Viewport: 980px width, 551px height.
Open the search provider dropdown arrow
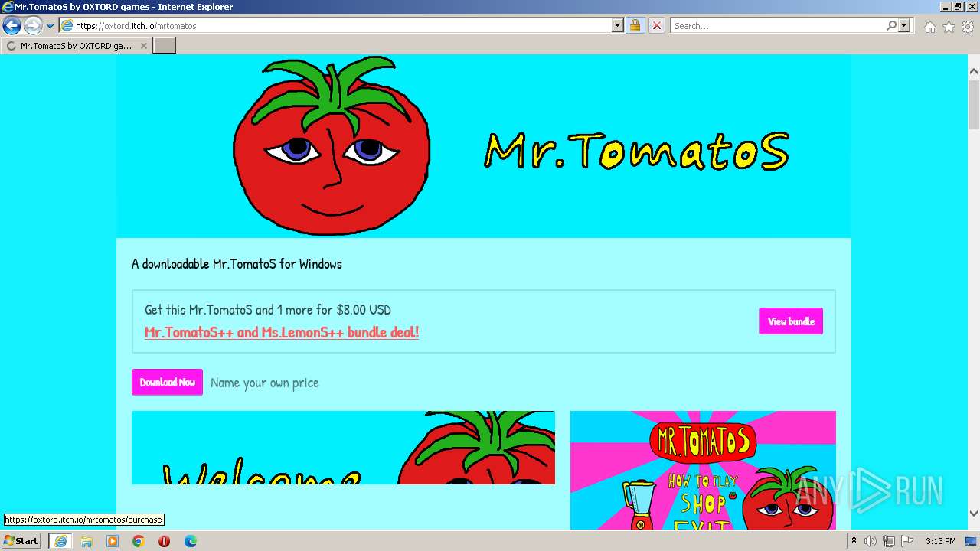(x=904, y=26)
